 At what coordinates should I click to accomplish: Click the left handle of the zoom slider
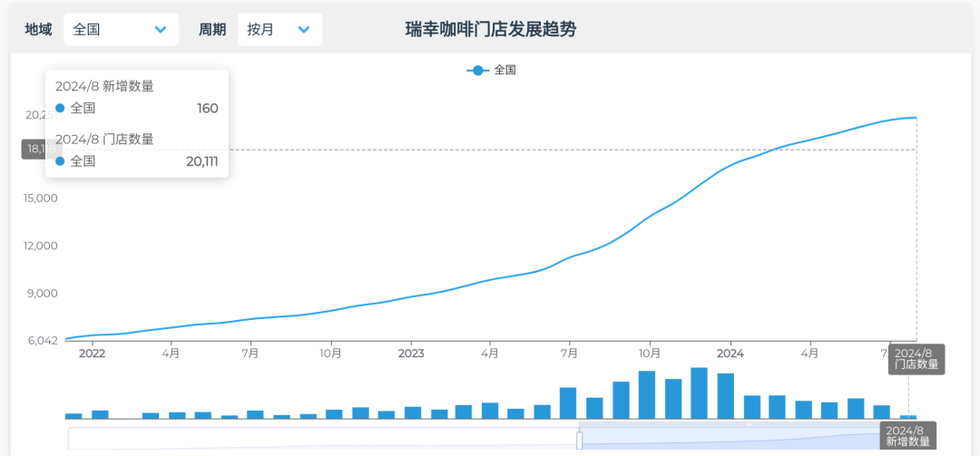[x=579, y=440]
